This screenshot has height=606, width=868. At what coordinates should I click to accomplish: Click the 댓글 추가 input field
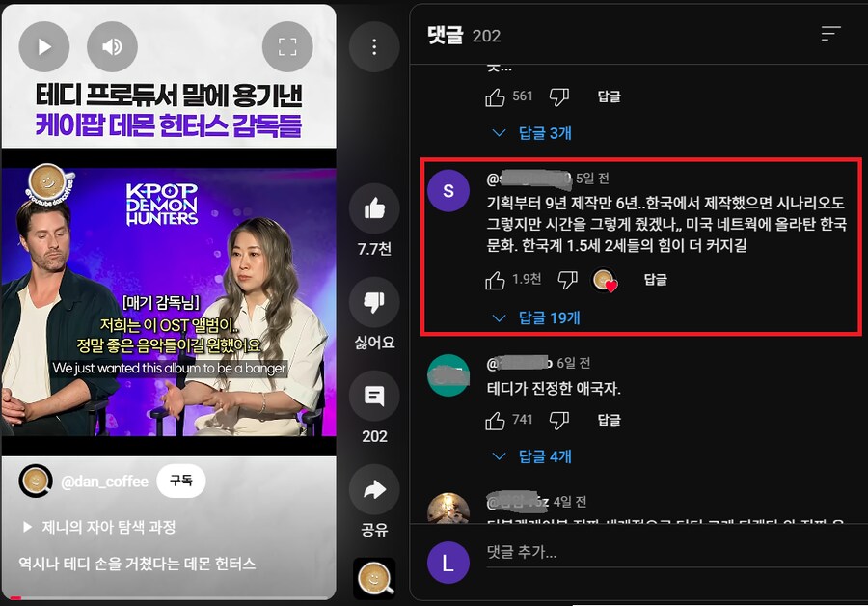point(675,553)
